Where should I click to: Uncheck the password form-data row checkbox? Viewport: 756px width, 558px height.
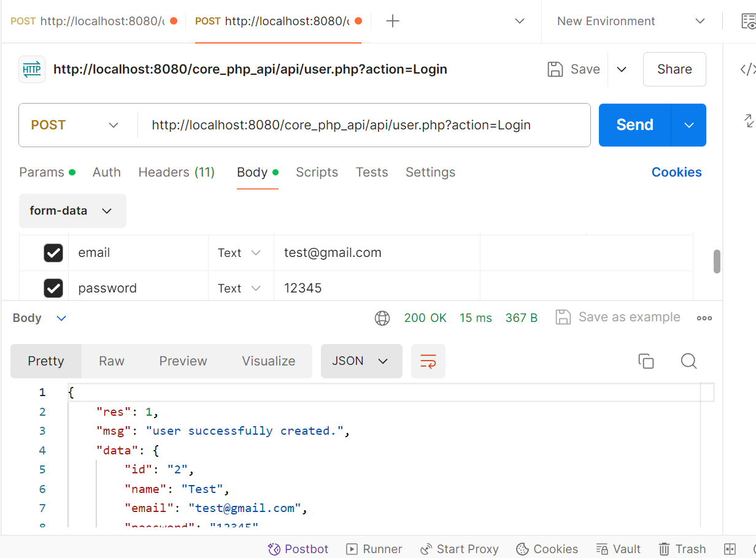pos(53,288)
